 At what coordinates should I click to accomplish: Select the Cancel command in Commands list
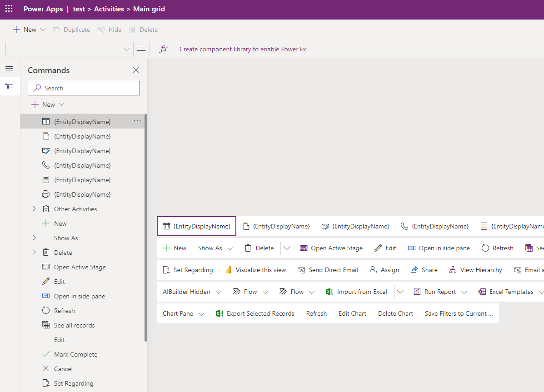tap(83, 369)
